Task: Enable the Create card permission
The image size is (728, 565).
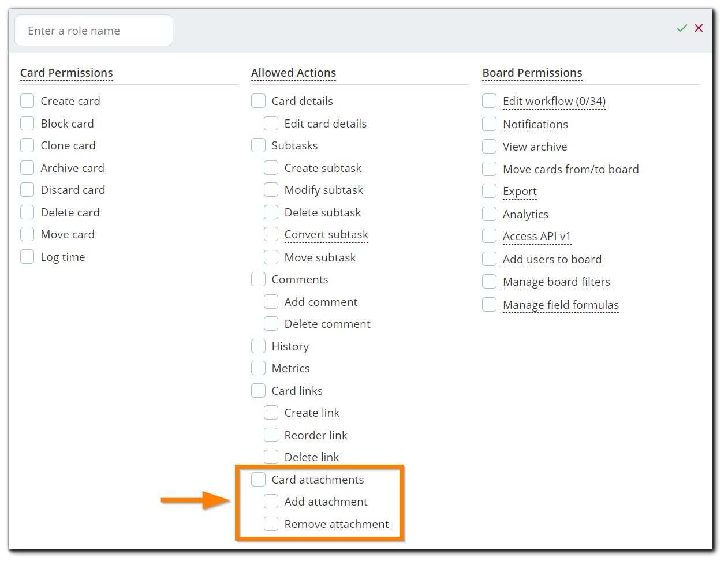Action: 27,100
